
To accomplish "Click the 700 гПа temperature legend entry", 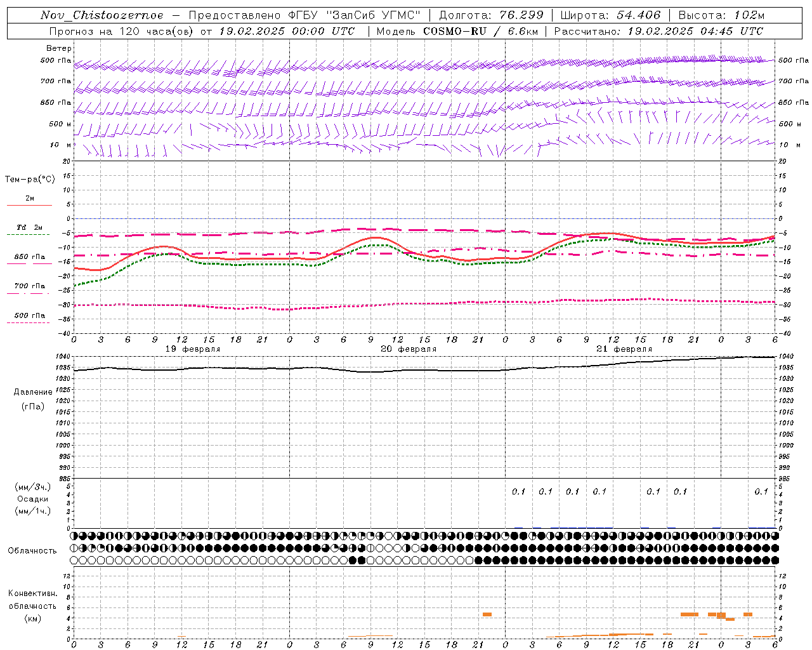I will (x=30, y=286).
